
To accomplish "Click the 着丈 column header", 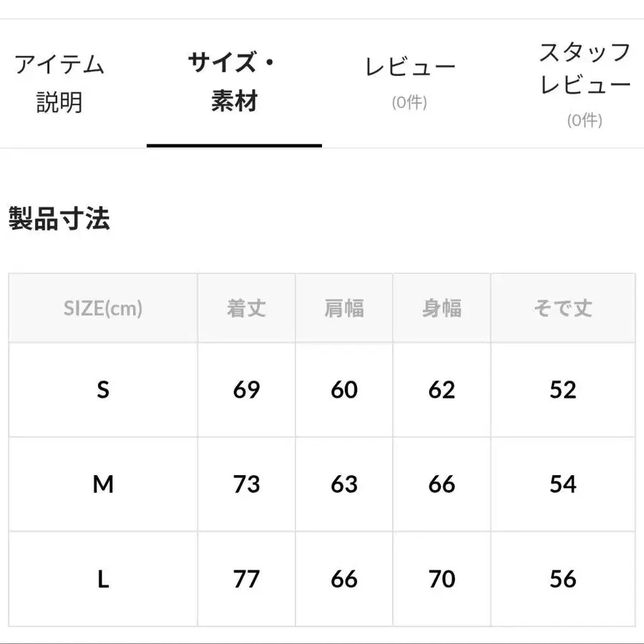I will tap(246, 308).
